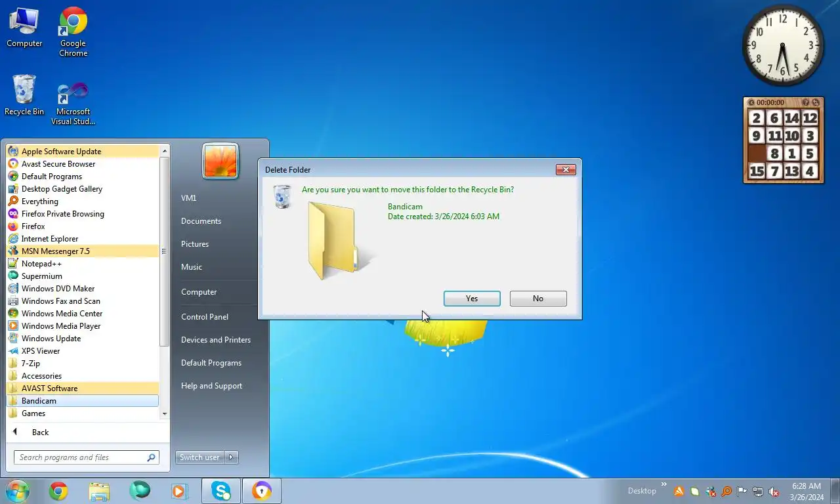Open Firefox Private Browsing
840x504 pixels.
[x=83, y=214]
